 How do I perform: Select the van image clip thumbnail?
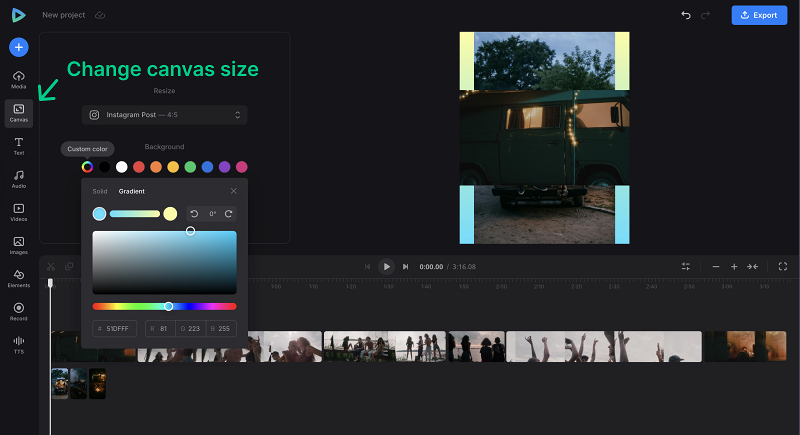[x=60, y=383]
